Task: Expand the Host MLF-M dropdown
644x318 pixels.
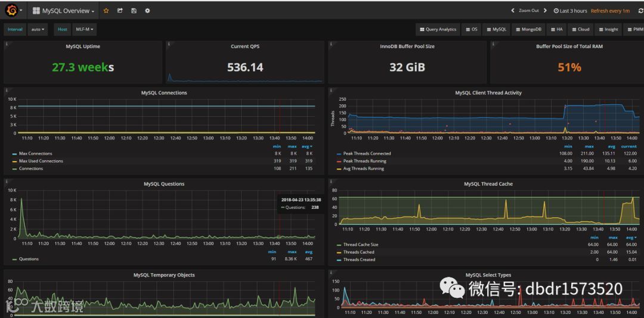Action: point(85,29)
